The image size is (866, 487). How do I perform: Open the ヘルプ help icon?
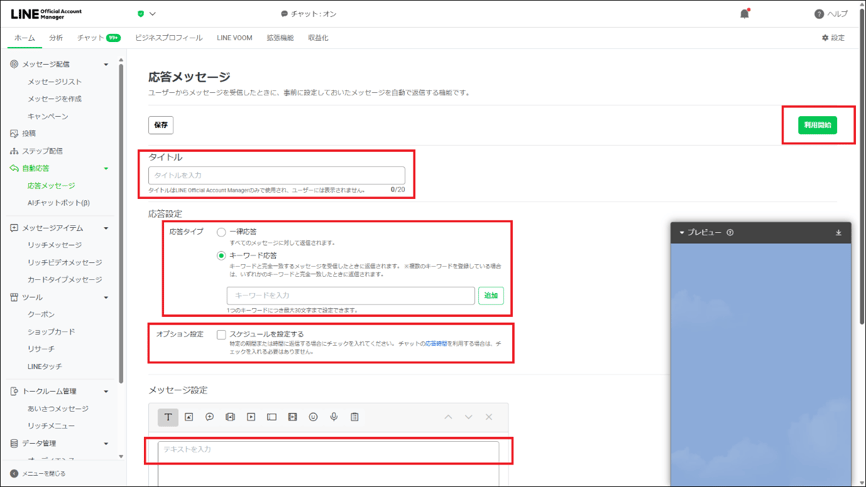tap(819, 14)
